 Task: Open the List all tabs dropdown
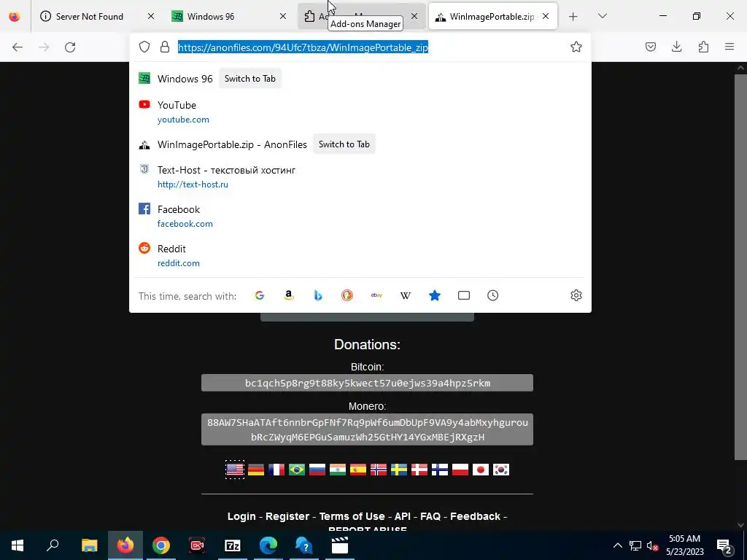[602, 16]
